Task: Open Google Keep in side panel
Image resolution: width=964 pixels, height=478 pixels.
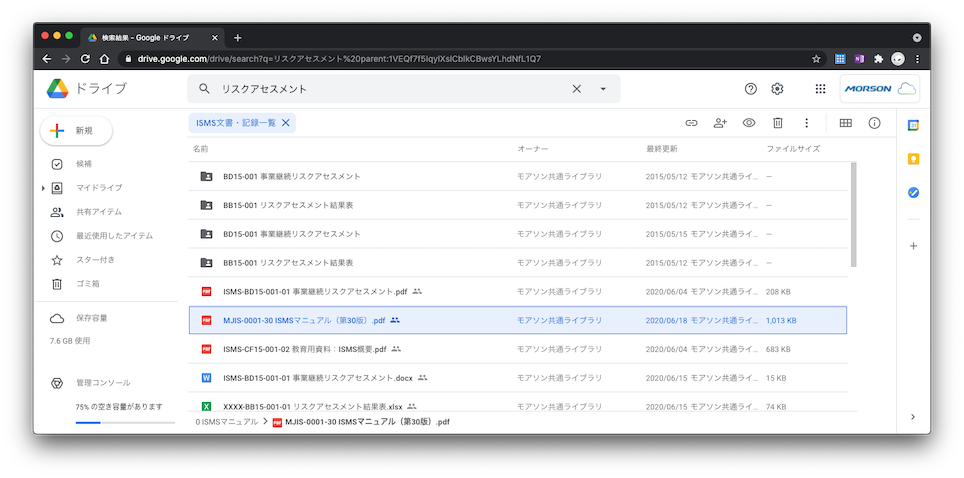Action: point(913,159)
